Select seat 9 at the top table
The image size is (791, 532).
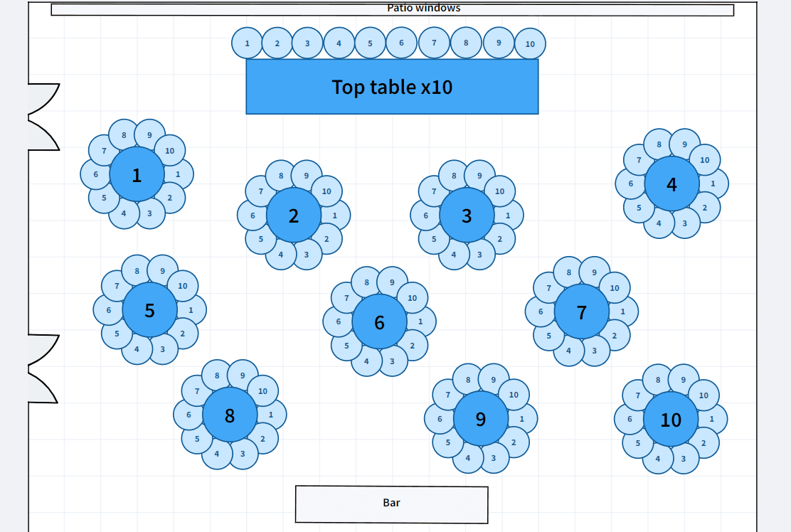pyautogui.click(x=499, y=43)
